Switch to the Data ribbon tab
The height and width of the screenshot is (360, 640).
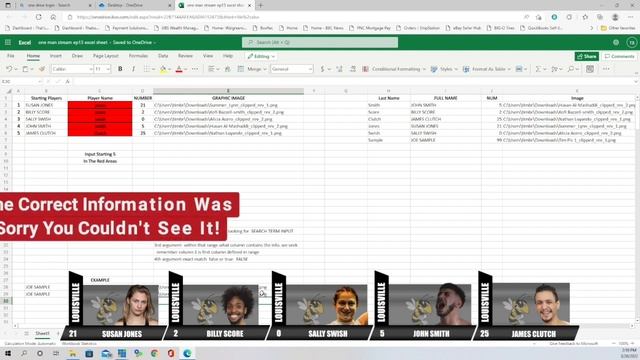pos(163,56)
